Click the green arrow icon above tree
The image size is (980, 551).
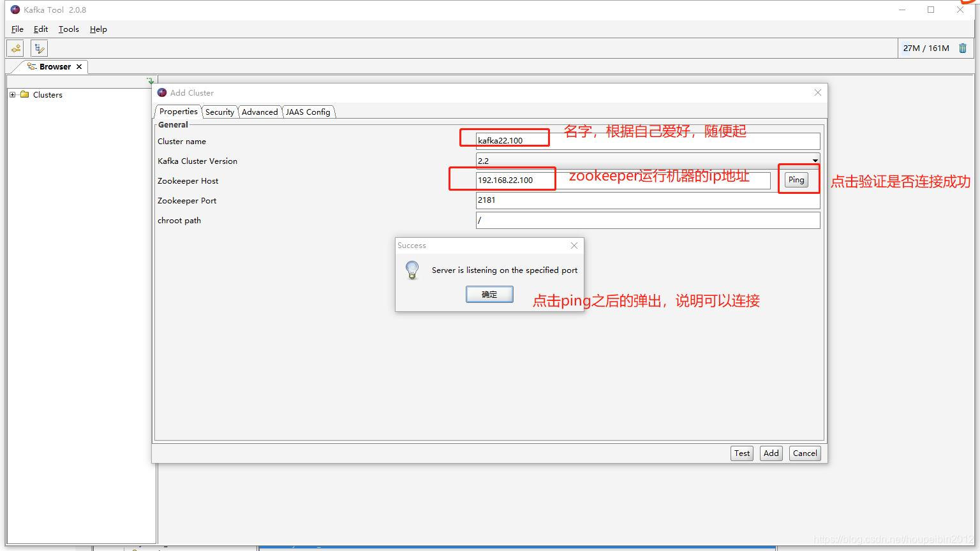click(x=151, y=81)
